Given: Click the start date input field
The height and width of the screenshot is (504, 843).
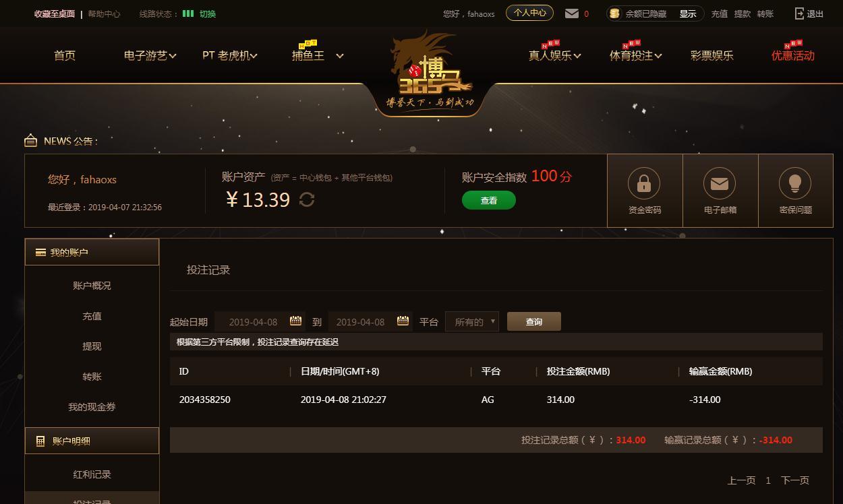Looking at the screenshot, I should (x=260, y=321).
